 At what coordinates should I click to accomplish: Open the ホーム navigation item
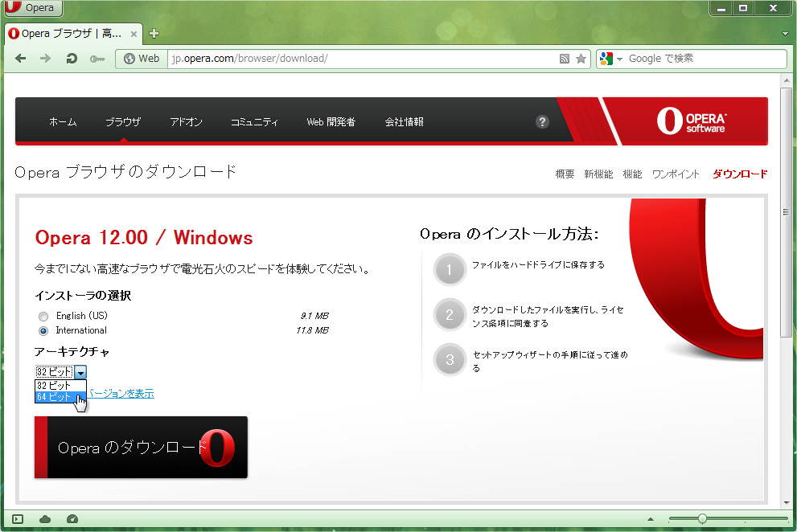[63, 122]
